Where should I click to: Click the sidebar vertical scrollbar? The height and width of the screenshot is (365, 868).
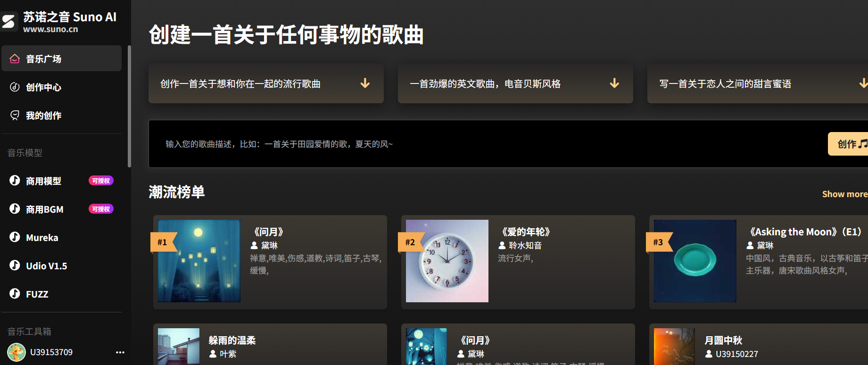coord(129,106)
